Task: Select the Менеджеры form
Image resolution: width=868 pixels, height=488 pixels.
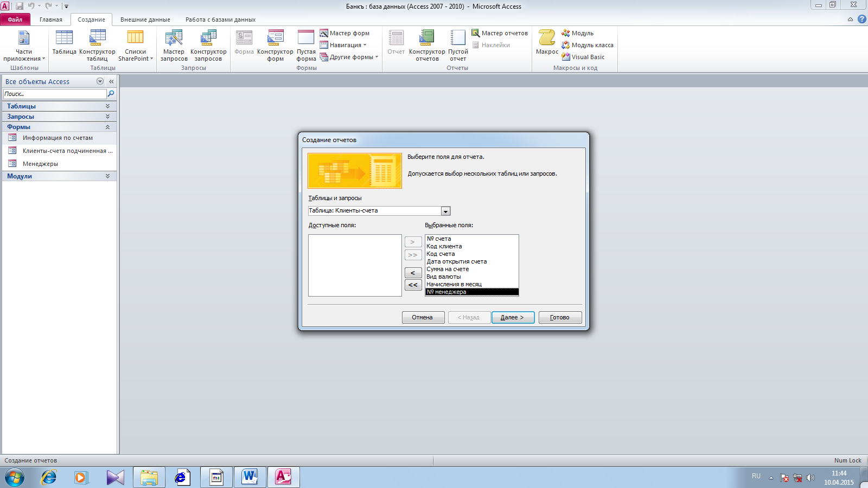Action: 59,164
